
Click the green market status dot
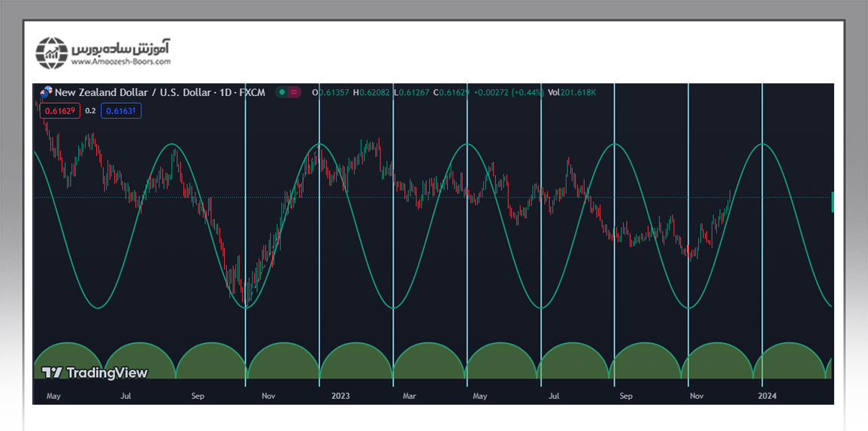pos(281,92)
